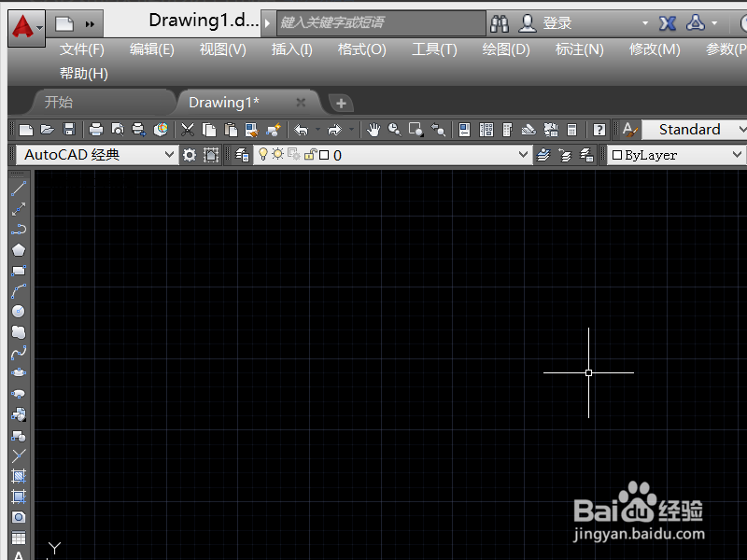This screenshot has width=747, height=560.
Task: Open the 标注(N) menu
Action: 579,49
